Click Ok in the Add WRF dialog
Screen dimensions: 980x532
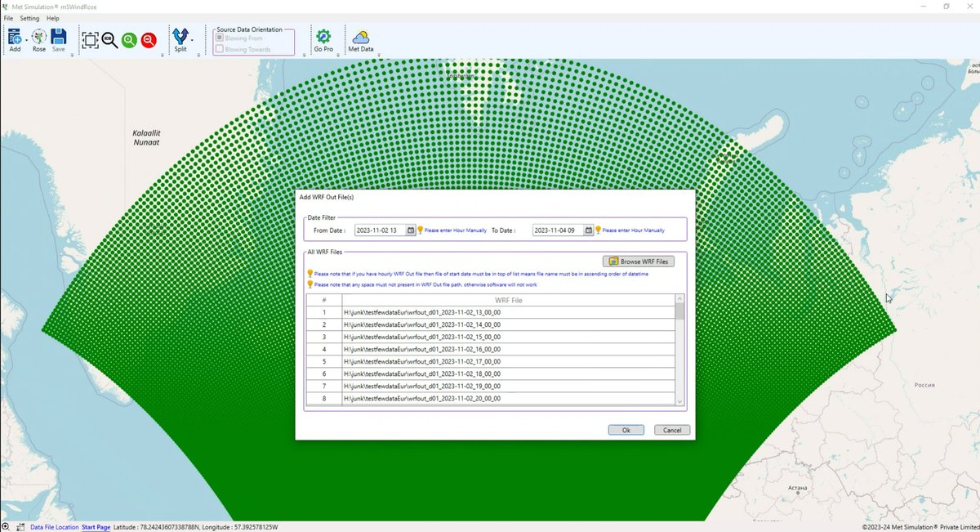pyautogui.click(x=626, y=430)
